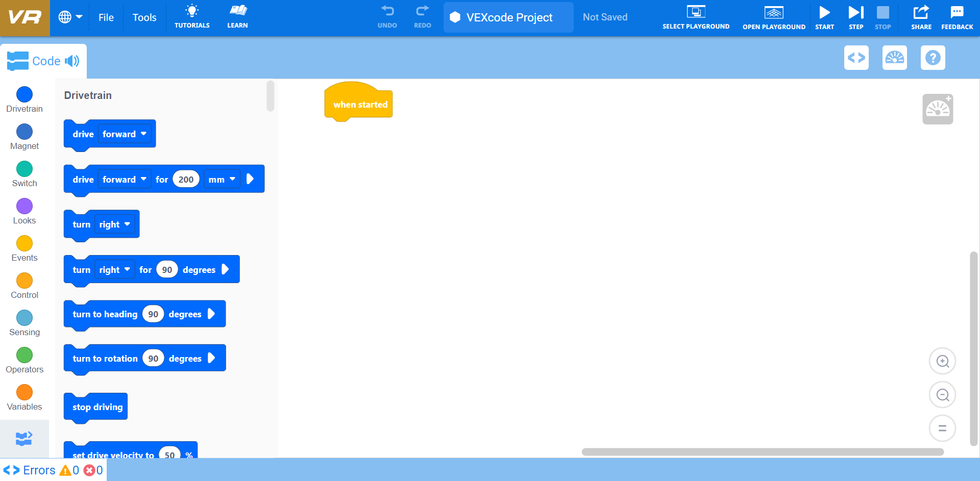
Task: Change units using the mm dropdown
Action: pos(222,179)
